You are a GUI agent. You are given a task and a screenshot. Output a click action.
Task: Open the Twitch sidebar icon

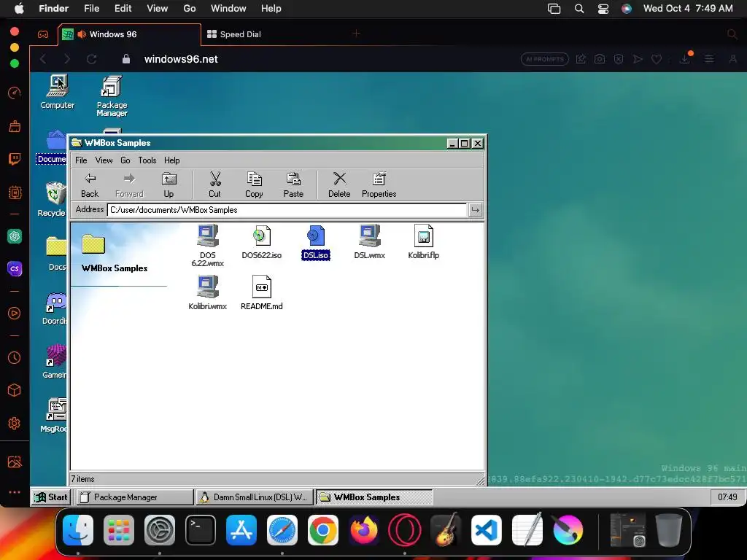tap(15, 158)
